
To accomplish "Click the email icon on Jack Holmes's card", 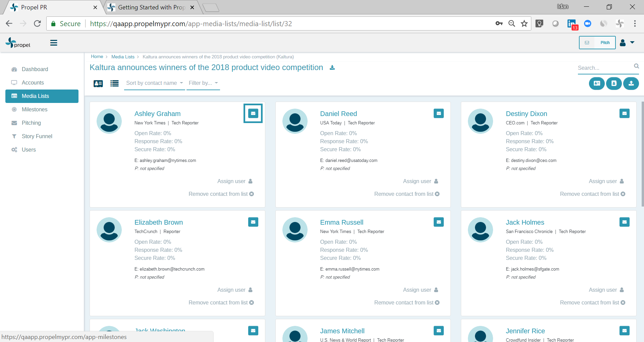I will (x=625, y=222).
